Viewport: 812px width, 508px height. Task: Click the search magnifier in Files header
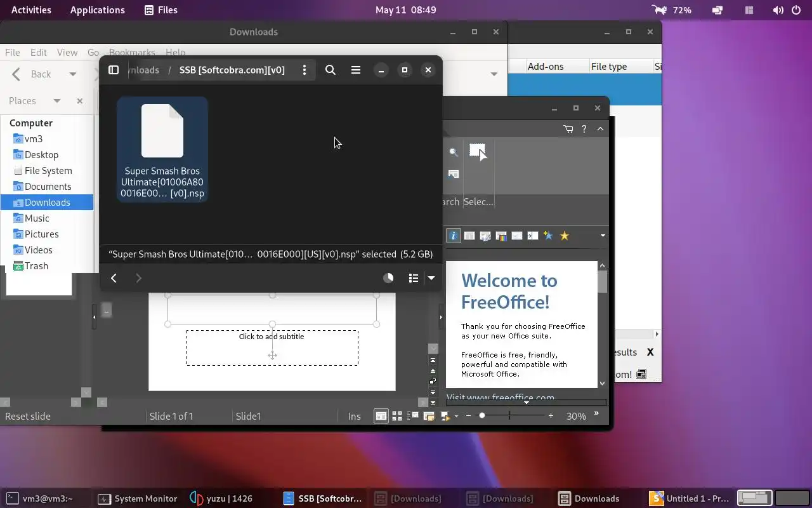[331, 70]
